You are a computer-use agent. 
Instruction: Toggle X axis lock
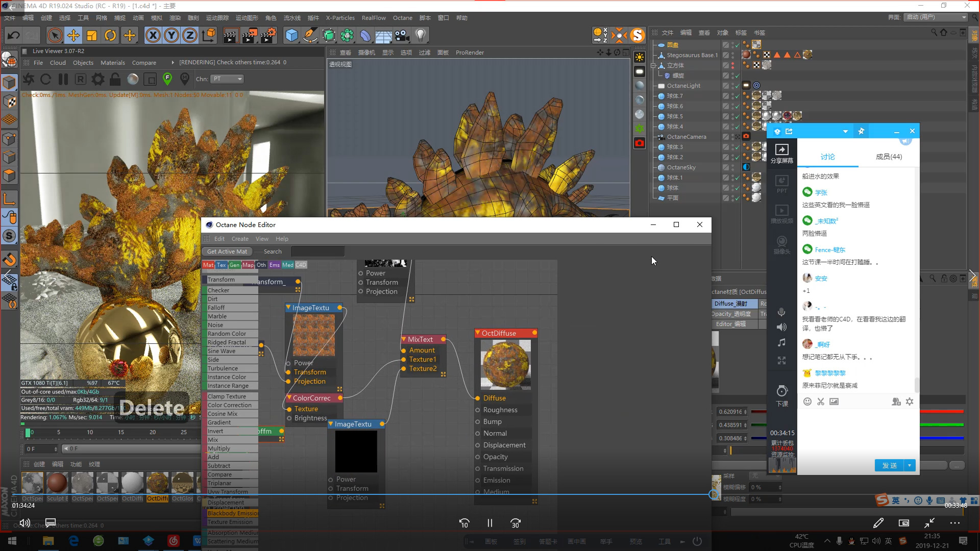point(153,35)
